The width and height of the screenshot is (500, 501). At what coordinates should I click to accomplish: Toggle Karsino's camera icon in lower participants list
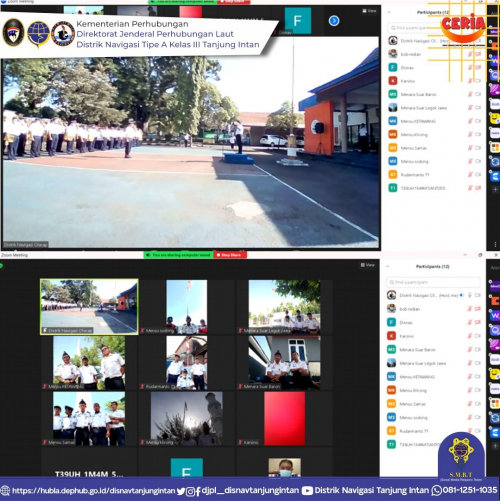click(x=478, y=336)
